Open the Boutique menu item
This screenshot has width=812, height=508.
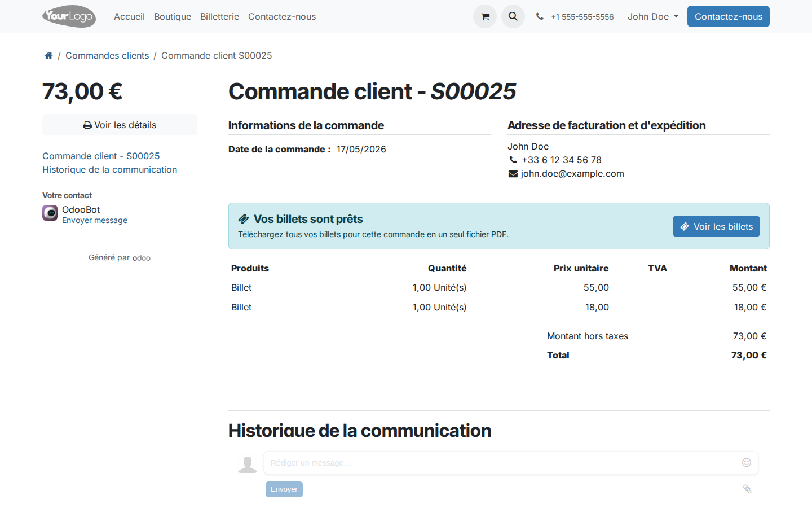pyautogui.click(x=173, y=16)
